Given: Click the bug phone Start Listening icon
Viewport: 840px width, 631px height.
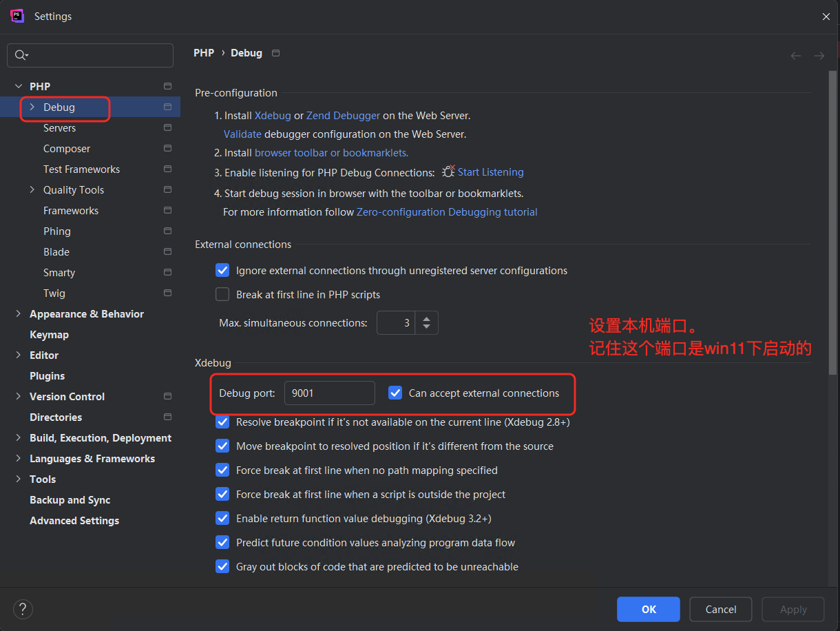Looking at the screenshot, I should click(448, 172).
